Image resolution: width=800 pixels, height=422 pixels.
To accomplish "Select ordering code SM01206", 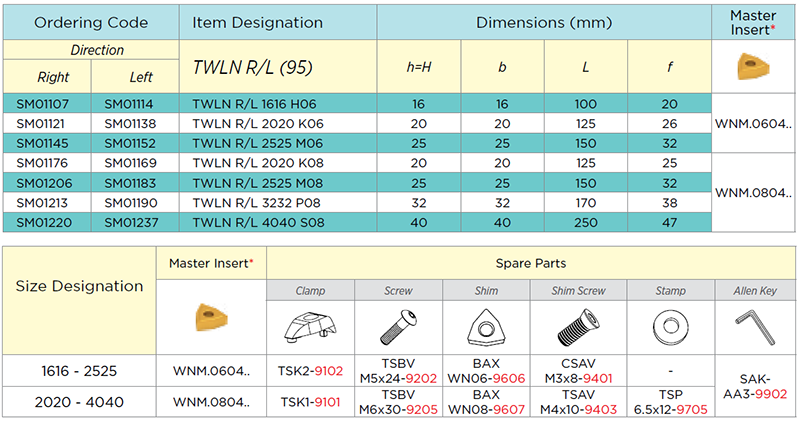I will (x=44, y=183).
